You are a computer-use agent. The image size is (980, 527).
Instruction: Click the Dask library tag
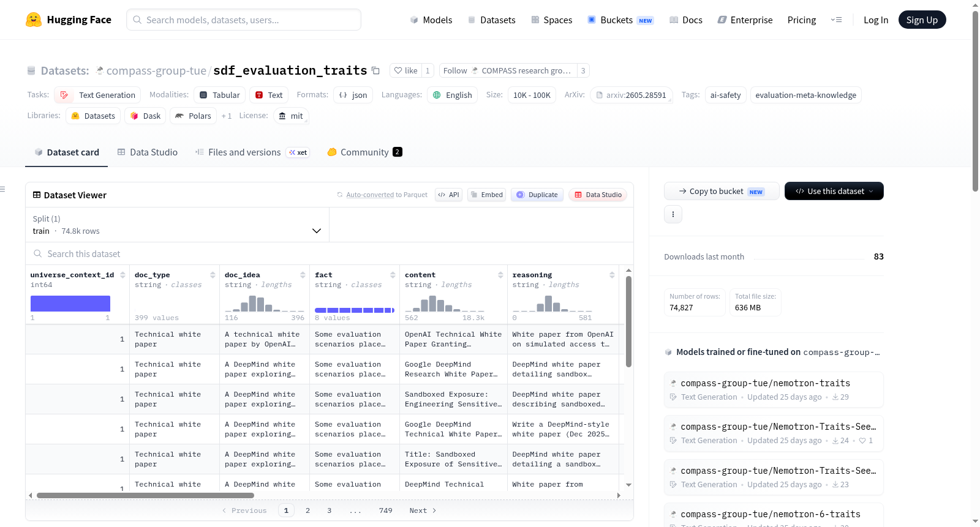(x=145, y=116)
